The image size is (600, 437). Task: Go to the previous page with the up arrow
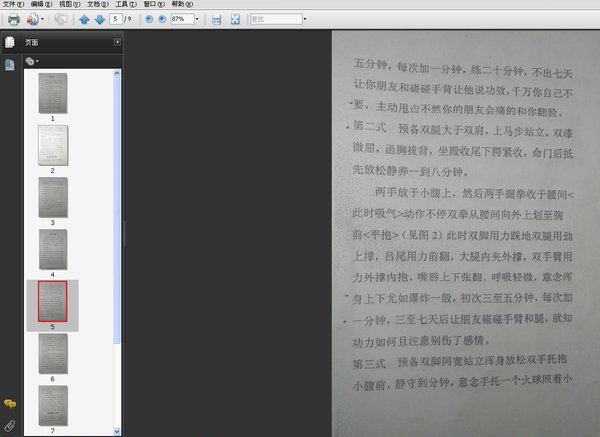pyautogui.click(x=85, y=19)
